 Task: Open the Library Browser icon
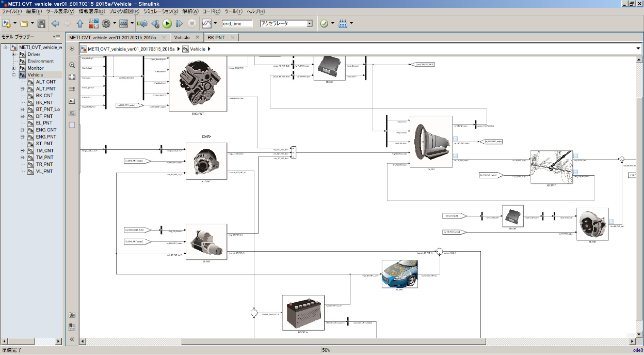click(93, 23)
